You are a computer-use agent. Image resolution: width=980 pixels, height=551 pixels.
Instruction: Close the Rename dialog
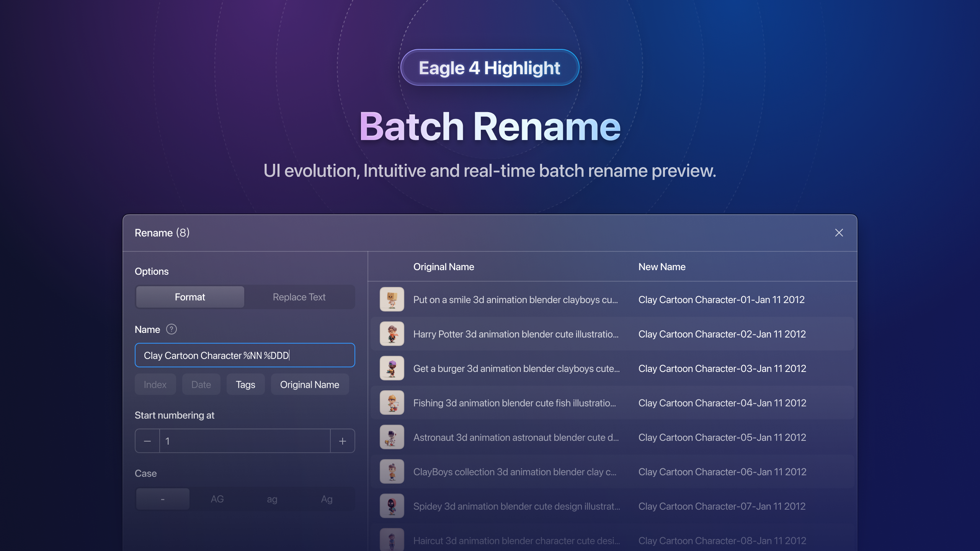(839, 233)
